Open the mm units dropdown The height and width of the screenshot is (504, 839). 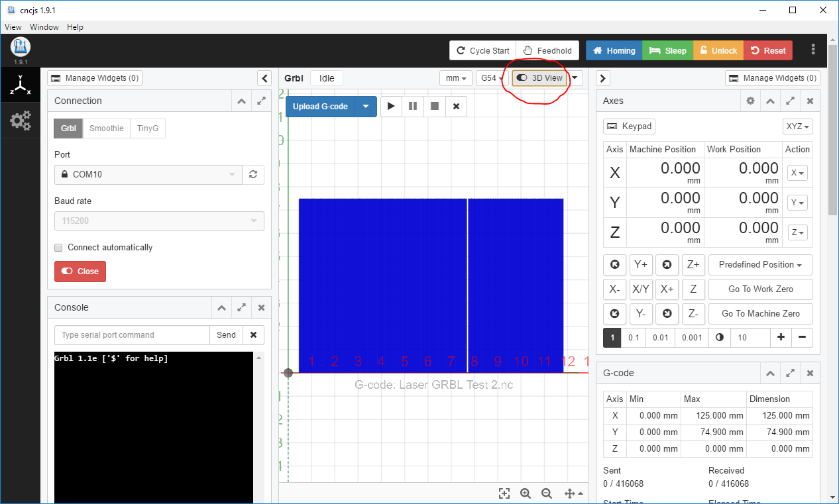coord(456,78)
